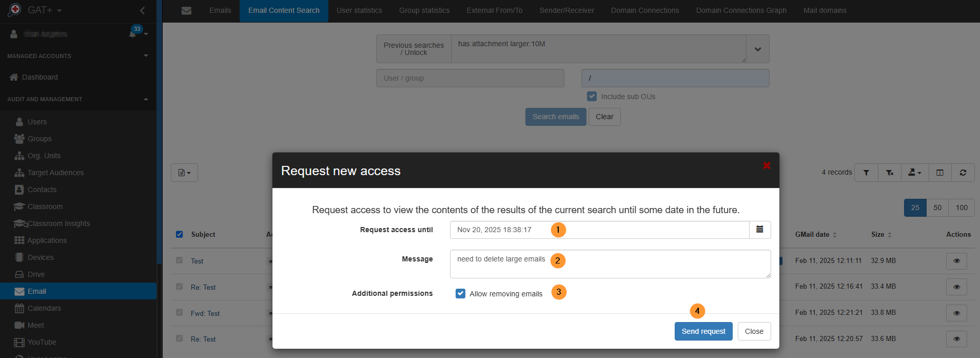Clear filters with the funnel-x icon
Screen dimensions: 980x358
(x=890, y=172)
